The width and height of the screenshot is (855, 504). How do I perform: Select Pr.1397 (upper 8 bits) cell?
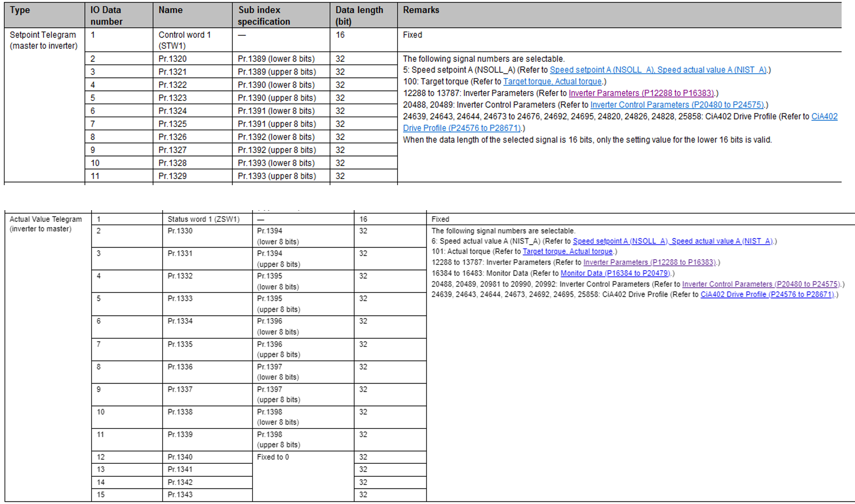point(303,394)
